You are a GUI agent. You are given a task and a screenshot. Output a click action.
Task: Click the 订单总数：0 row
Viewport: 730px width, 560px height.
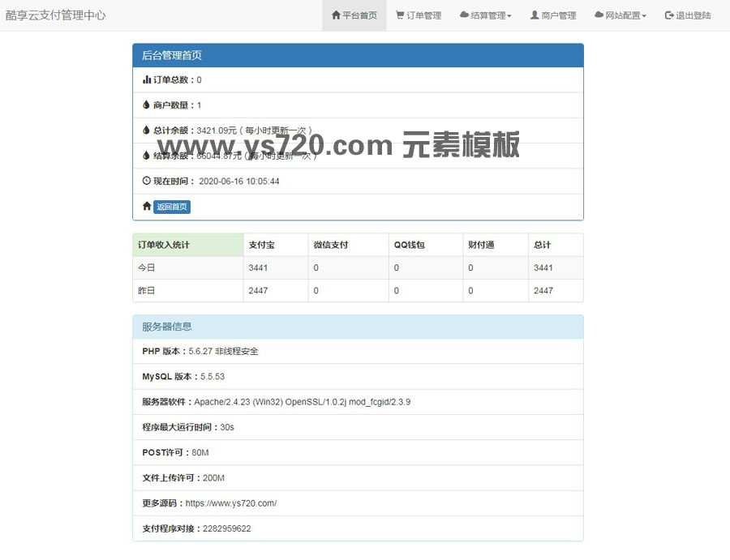(x=358, y=80)
